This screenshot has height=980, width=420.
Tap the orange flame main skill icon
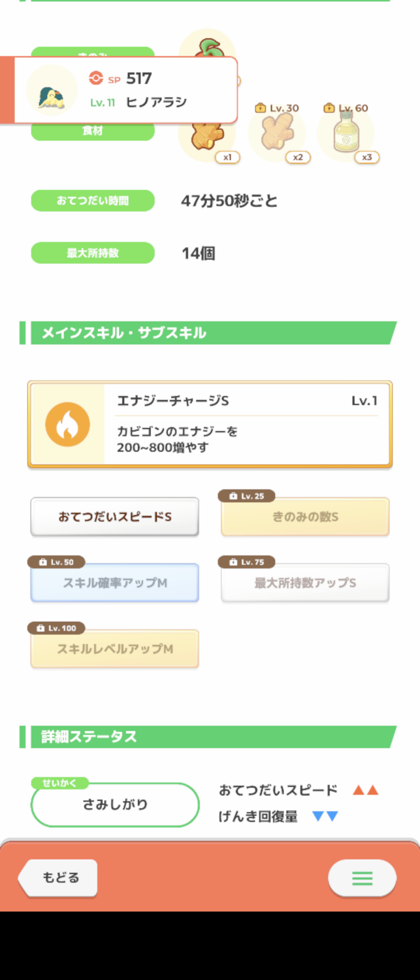tap(68, 424)
